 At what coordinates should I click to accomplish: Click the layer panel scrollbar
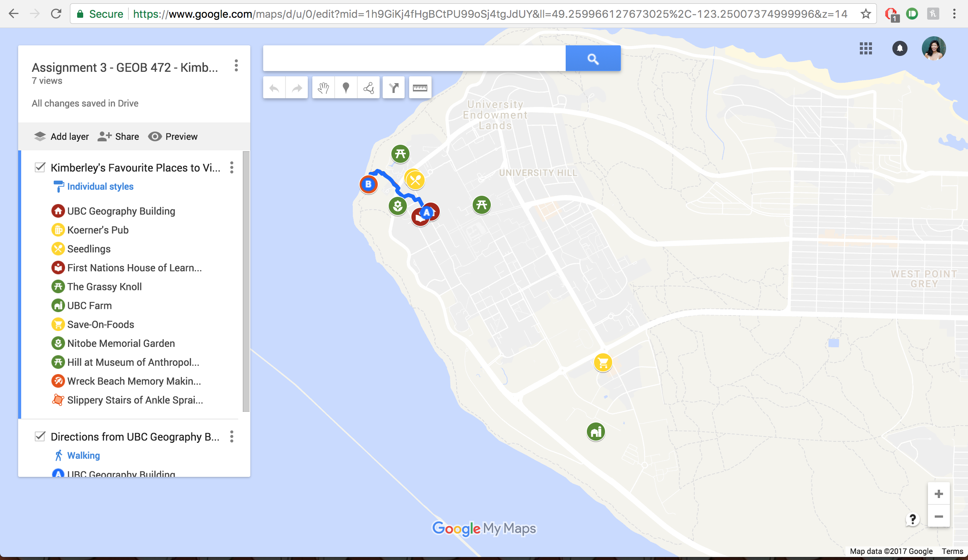[246, 282]
